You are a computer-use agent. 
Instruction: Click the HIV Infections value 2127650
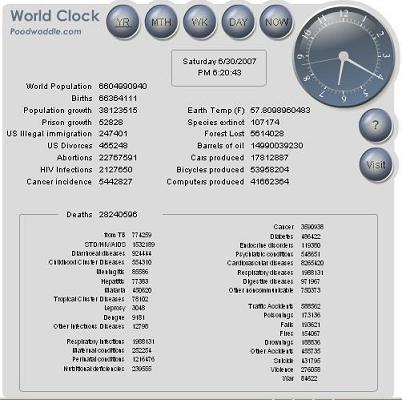[115, 169]
